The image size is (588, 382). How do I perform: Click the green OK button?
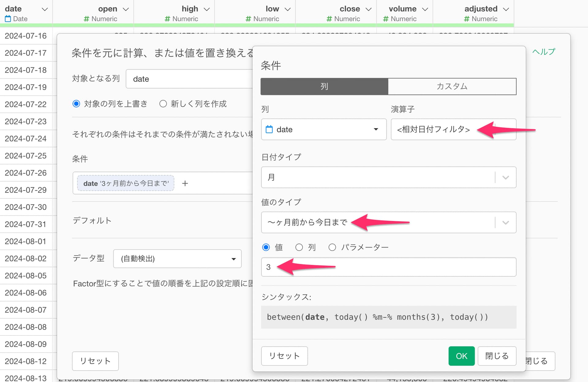coord(462,356)
